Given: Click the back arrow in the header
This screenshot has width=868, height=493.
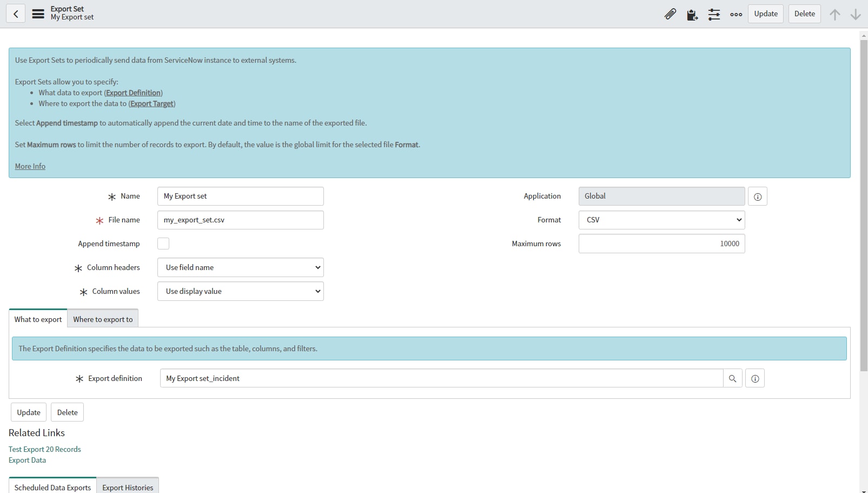Looking at the screenshot, I should point(16,14).
